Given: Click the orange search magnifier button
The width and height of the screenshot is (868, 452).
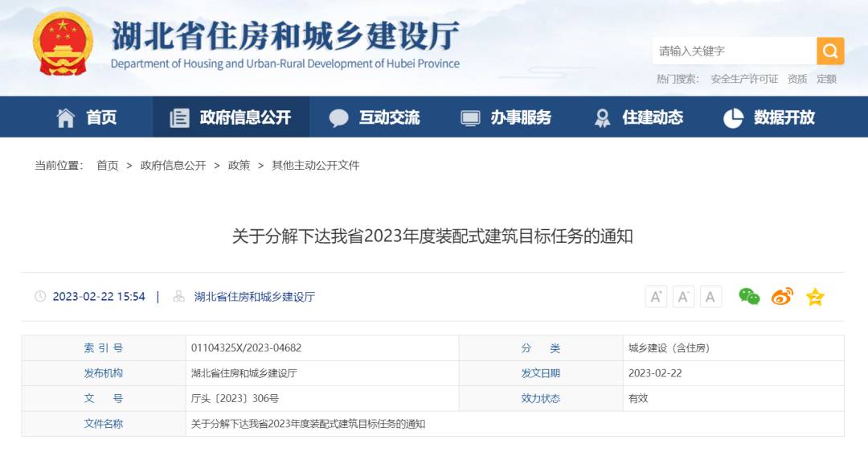Looking at the screenshot, I should 830,51.
